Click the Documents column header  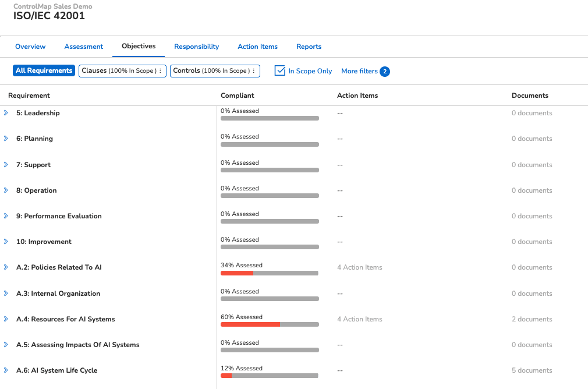530,96
